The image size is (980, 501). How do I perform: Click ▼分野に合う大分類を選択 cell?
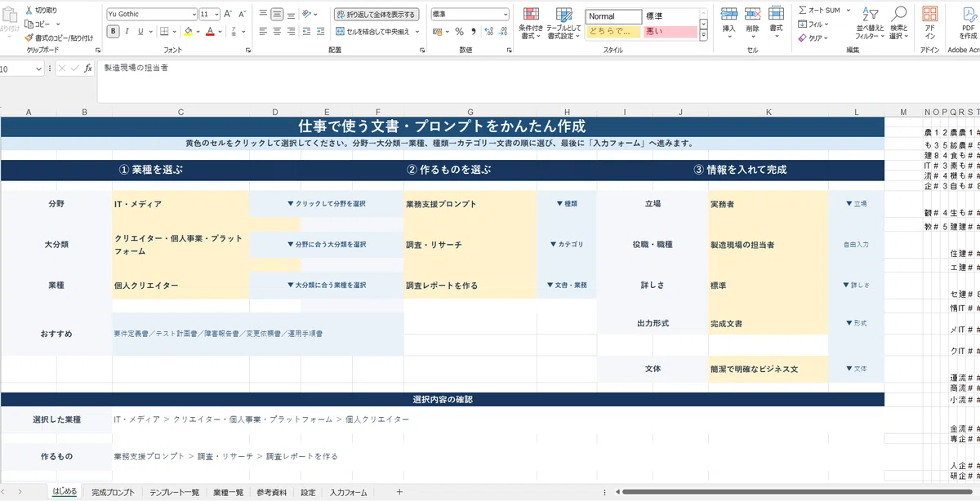327,244
